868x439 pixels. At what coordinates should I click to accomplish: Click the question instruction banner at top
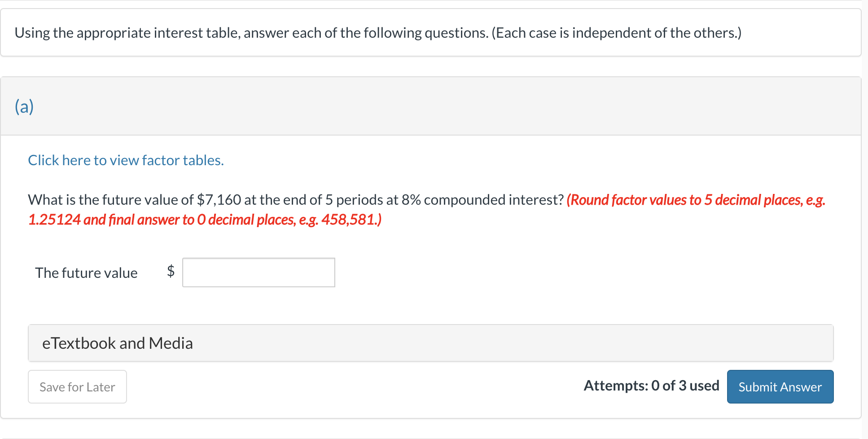click(377, 32)
